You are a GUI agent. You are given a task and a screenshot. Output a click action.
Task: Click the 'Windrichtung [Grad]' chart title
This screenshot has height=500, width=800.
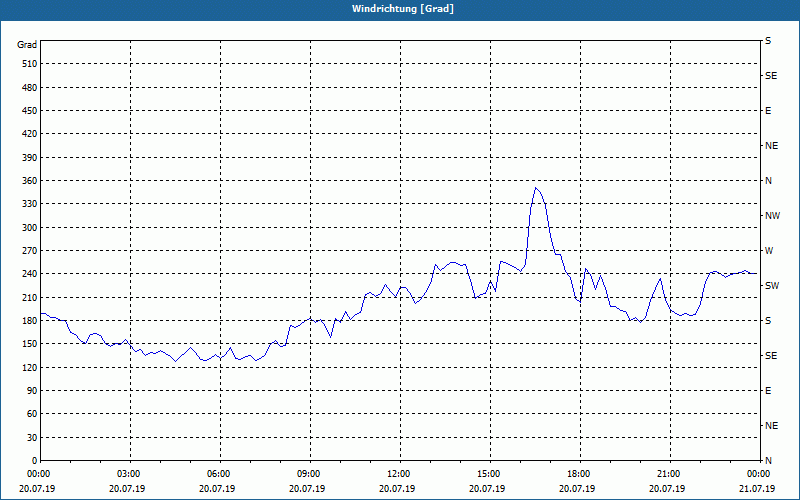403,9
